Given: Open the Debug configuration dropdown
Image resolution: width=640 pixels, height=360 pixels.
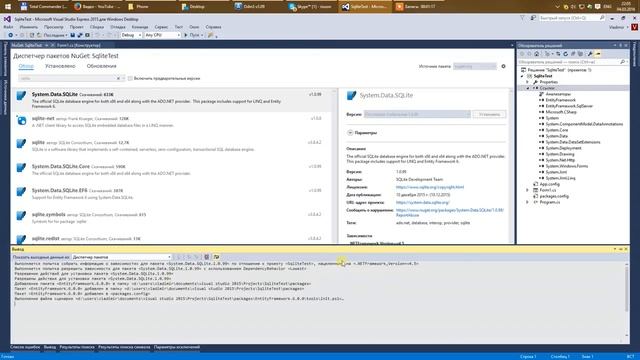Looking at the screenshot, I should pyautogui.click(x=131, y=35).
